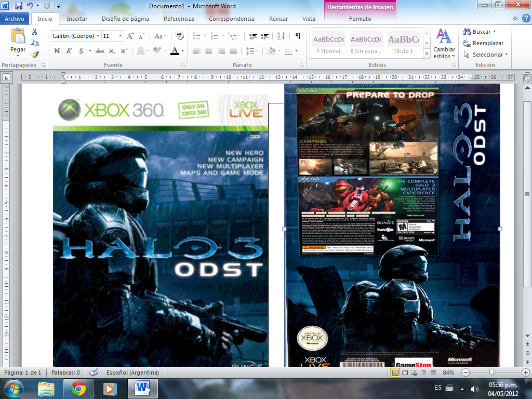This screenshot has width=532, height=399.
Task: Toggle Bold (N) formatting
Action: [x=57, y=51]
